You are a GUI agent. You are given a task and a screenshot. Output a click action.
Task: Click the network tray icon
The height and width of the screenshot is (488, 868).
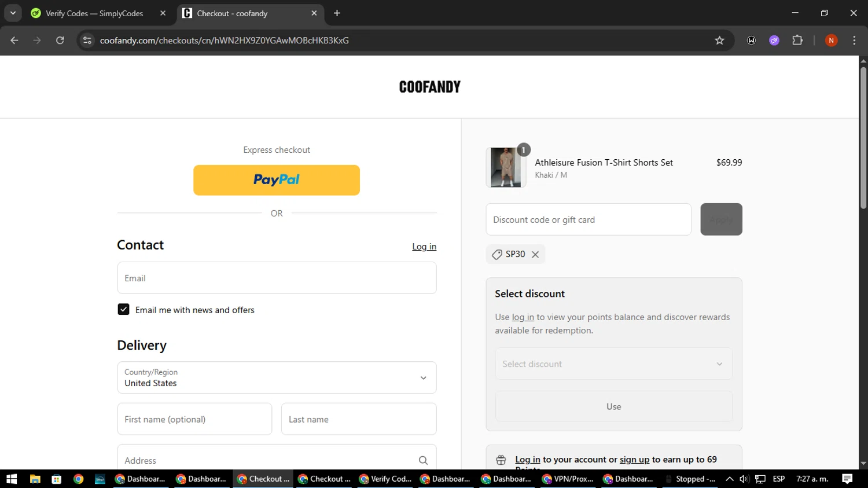pos(760,479)
